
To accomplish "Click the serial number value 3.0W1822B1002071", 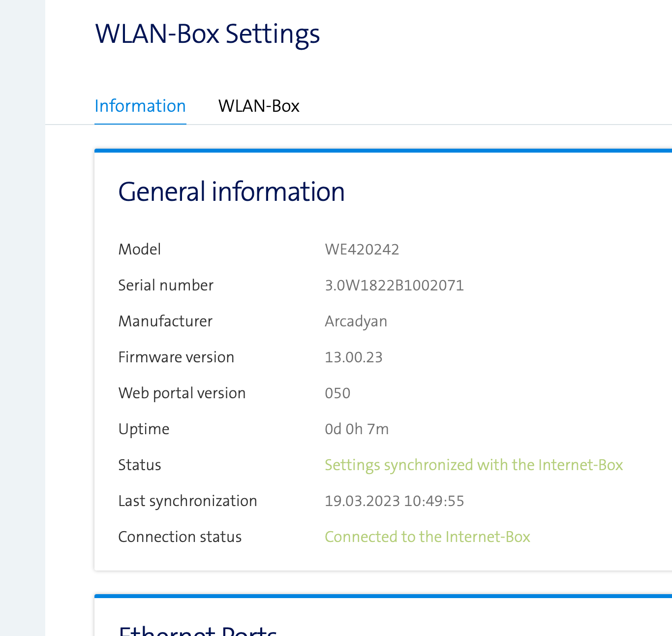I will coord(394,286).
